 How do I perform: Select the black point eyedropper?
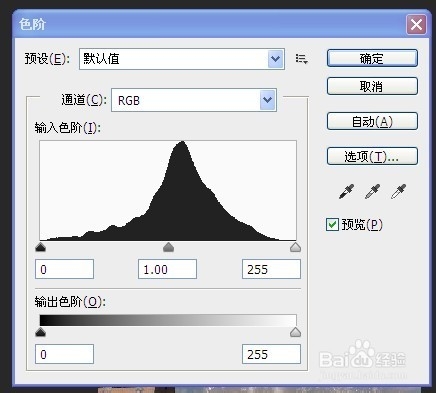pos(346,191)
